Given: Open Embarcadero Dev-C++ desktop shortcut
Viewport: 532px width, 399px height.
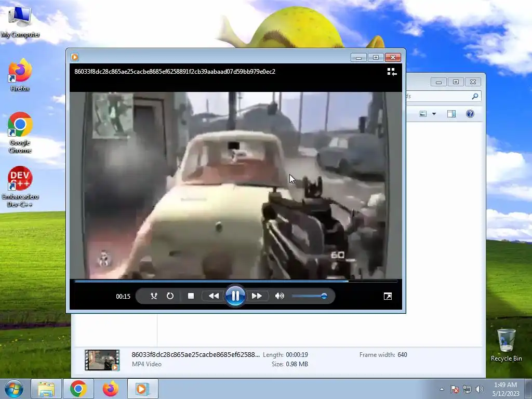Looking at the screenshot, I should point(20,187).
